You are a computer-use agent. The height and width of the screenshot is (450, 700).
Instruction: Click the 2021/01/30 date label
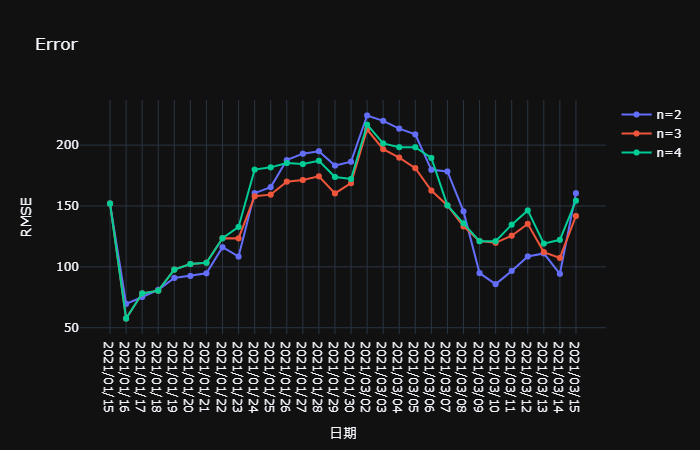(349, 377)
